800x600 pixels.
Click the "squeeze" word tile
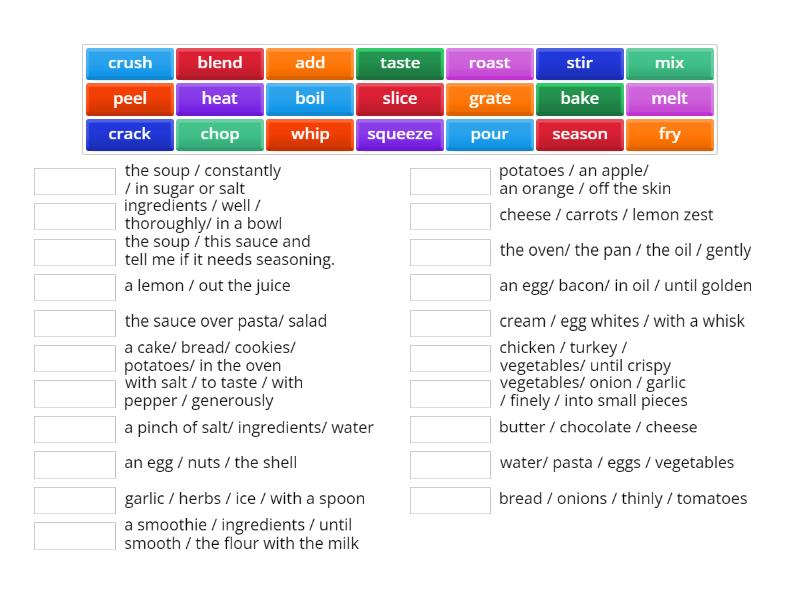tap(399, 134)
